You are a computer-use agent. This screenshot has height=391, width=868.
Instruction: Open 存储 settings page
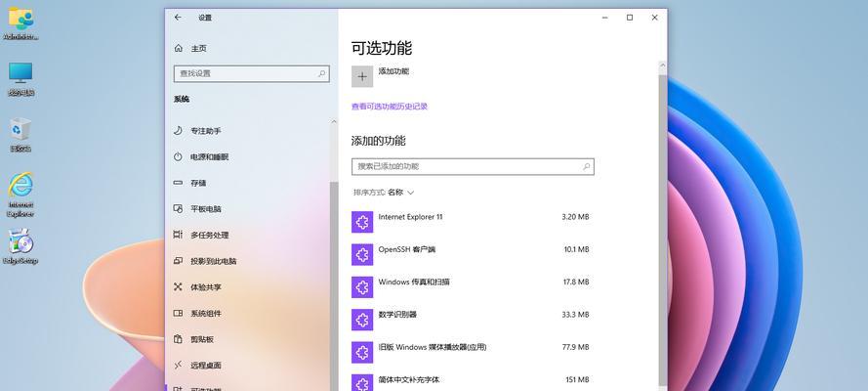198,183
